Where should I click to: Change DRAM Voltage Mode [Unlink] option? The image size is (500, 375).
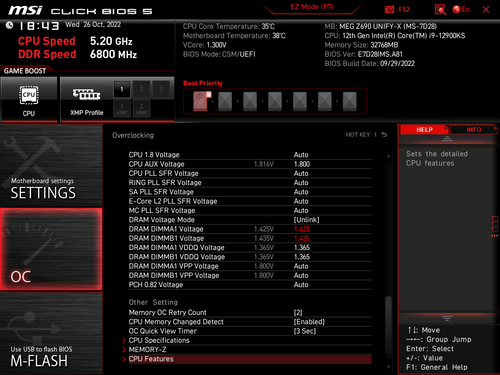click(306, 220)
